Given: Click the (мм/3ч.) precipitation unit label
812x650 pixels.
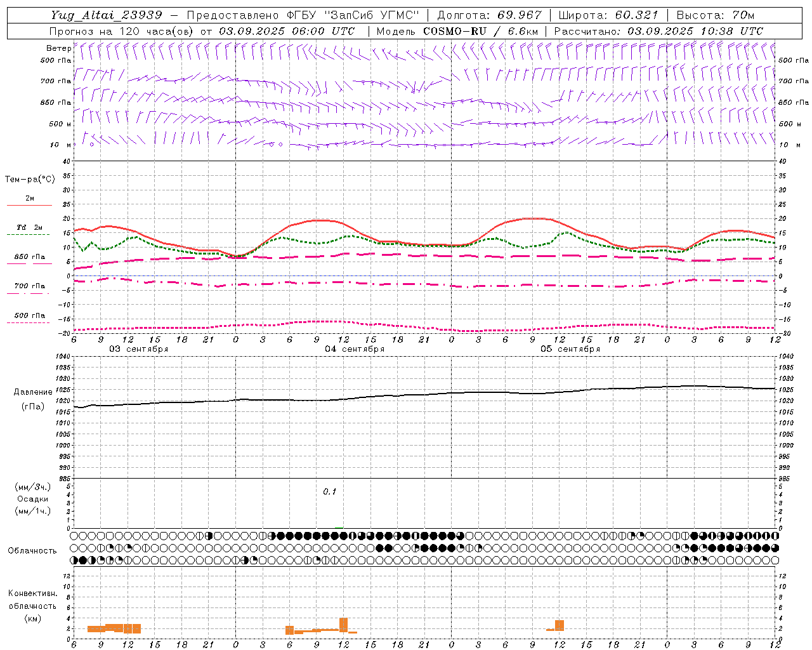Looking at the screenshot, I should 33,487.
